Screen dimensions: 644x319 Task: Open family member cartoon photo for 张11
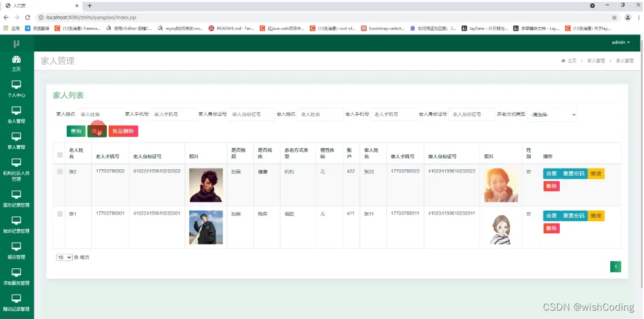pyautogui.click(x=501, y=229)
